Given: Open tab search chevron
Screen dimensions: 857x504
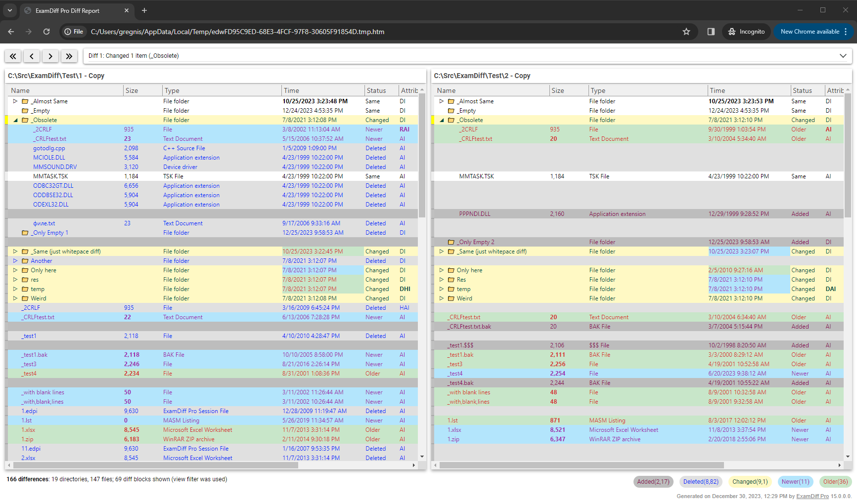Looking at the screenshot, I should pyautogui.click(x=10, y=10).
